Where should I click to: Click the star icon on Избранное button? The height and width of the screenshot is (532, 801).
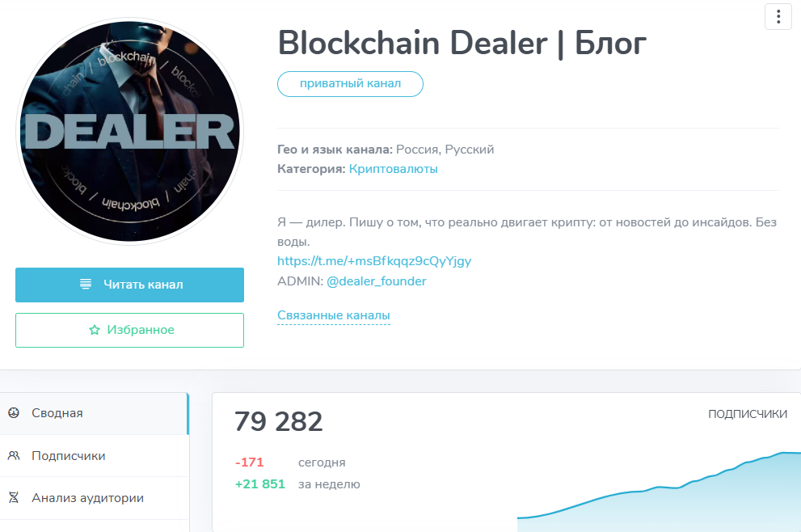pos(93,330)
